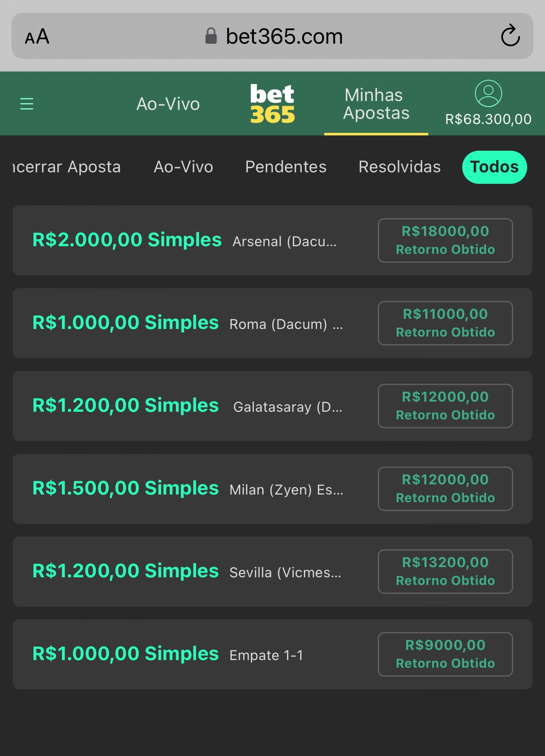This screenshot has height=756, width=545.
Task: Click R$18000,00 Retorno Obtido button
Action: point(445,240)
